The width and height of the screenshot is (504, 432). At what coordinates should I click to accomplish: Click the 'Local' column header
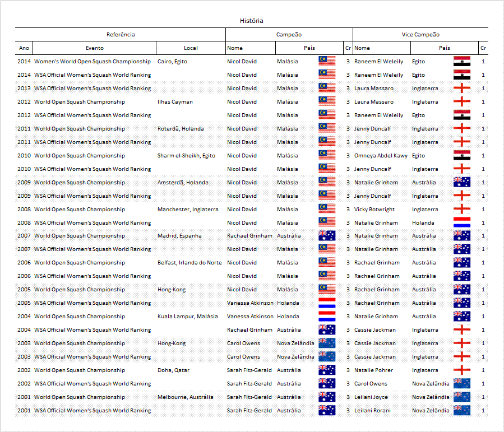191,48
